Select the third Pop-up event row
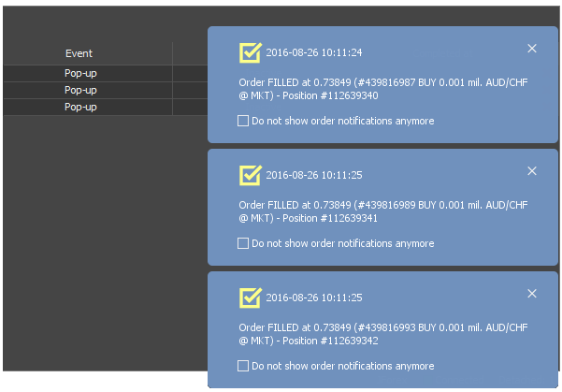 coord(106,107)
